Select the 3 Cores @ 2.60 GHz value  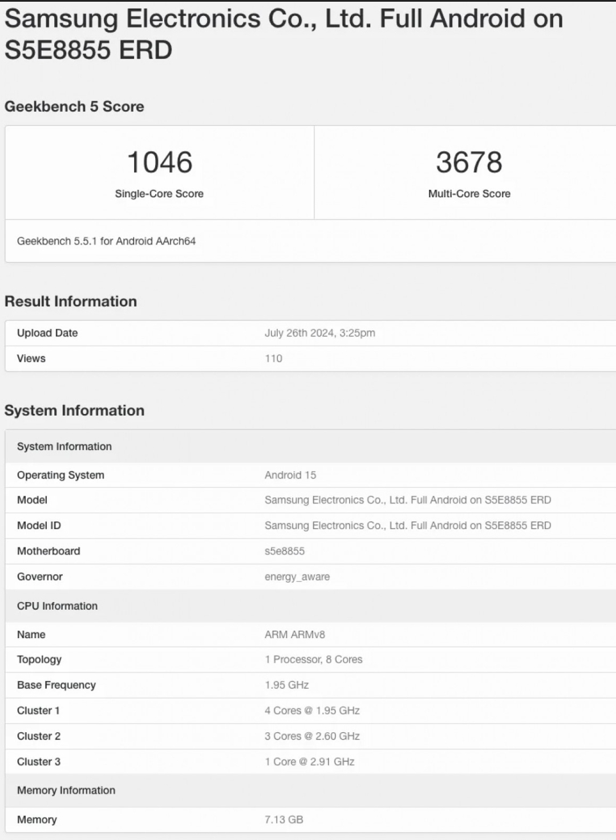coord(312,737)
